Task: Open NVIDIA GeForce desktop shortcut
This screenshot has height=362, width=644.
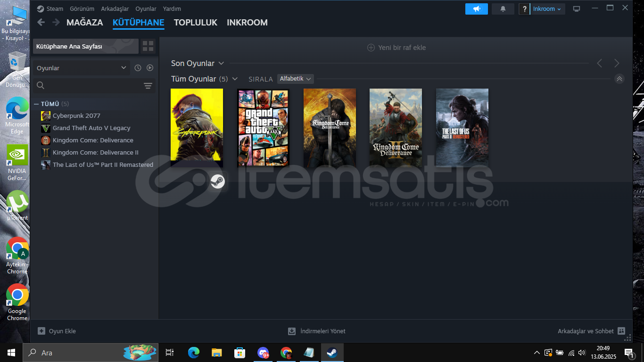Action: click(17, 163)
